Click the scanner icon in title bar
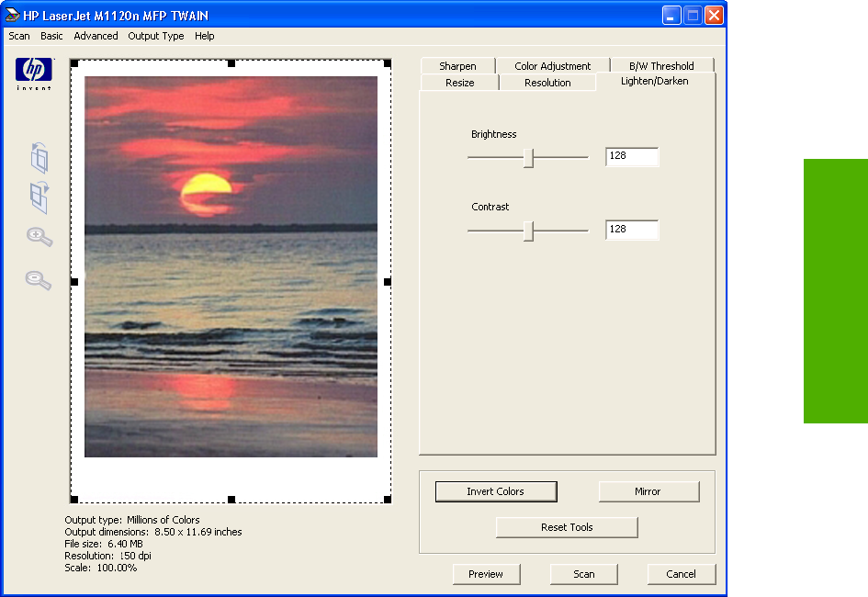868x597 pixels. 12,16
